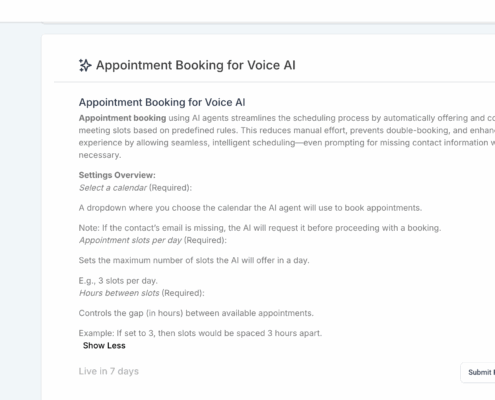The image size is (495, 400).
Task: Click the italic Hours between slots text
Action: tap(119, 293)
